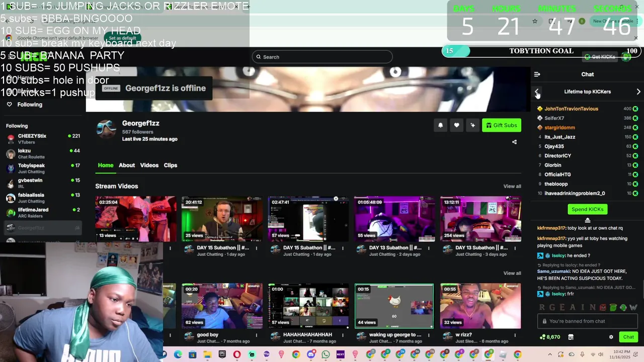Open CHEEZYStix channel in Following list
Screen dimensions: 644x362
click(43, 139)
